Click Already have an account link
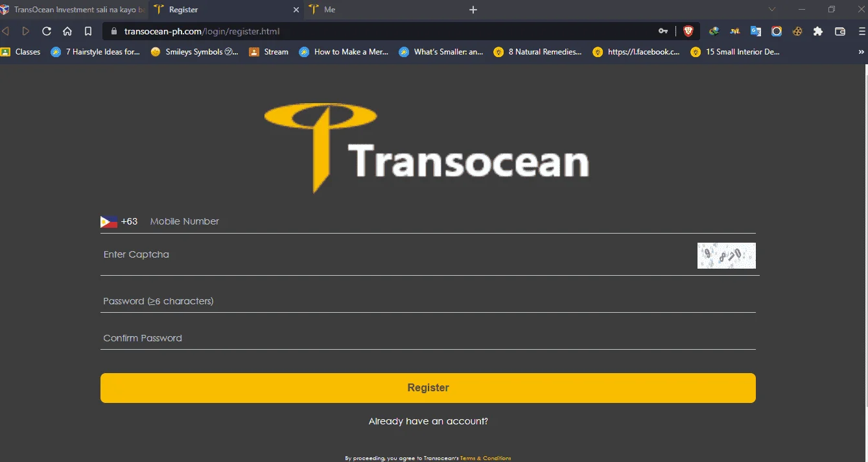This screenshot has width=868, height=462. click(428, 421)
